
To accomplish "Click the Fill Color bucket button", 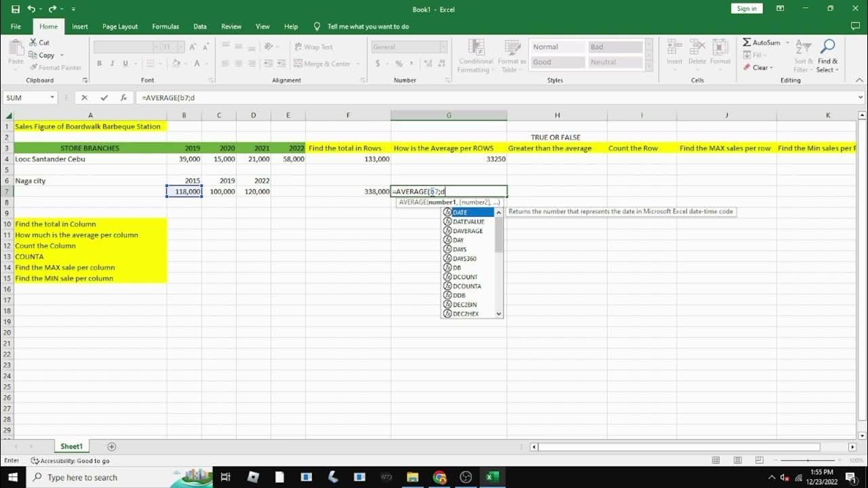I will [176, 63].
